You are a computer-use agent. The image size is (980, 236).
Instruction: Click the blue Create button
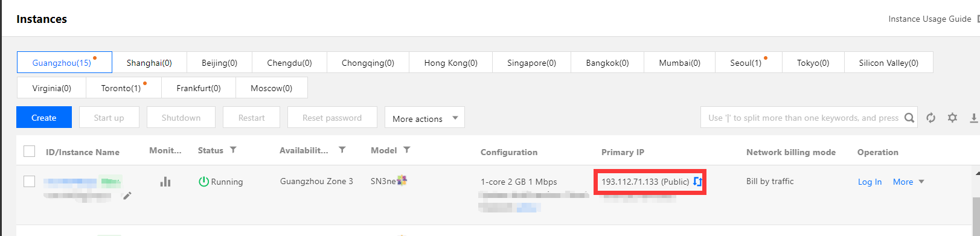pos(44,118)
